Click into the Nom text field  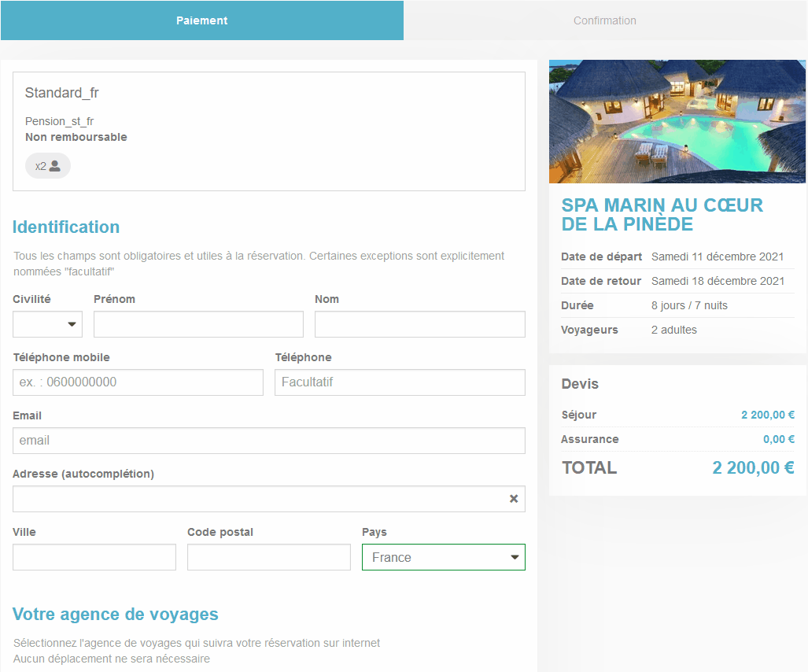point(419,324)
